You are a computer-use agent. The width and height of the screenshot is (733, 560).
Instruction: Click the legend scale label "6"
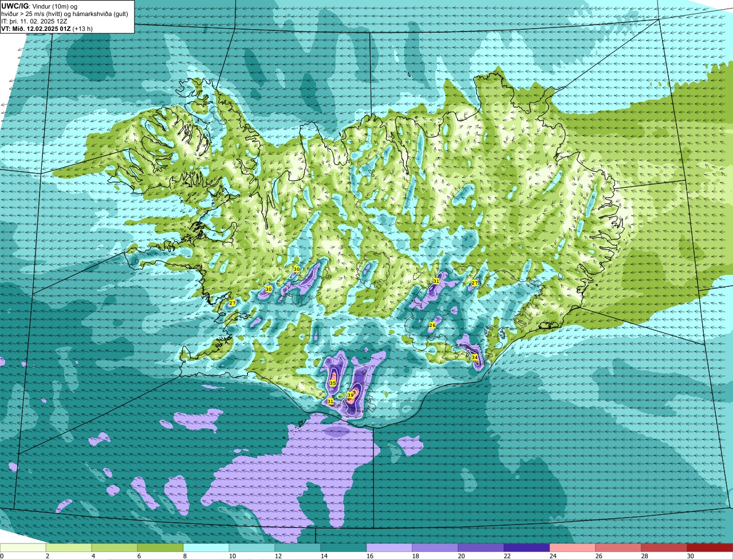[139, 556]
